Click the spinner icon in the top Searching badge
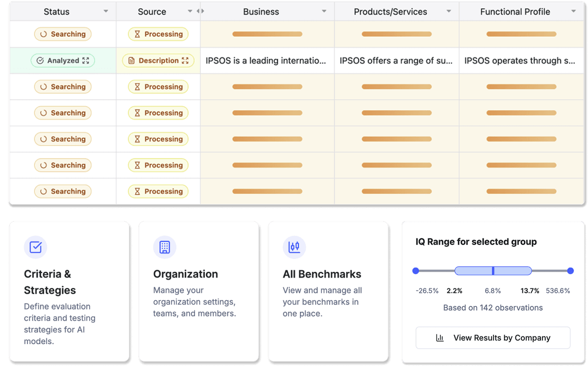Image resolution: width=588 pixels, height=374 pixels. pyautogui.click(x=45, y=34)
